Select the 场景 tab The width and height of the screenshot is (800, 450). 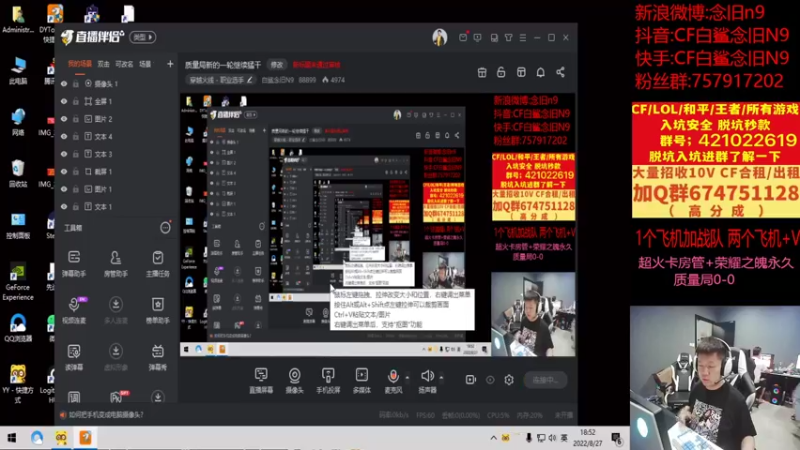click(x=145, y=64)
